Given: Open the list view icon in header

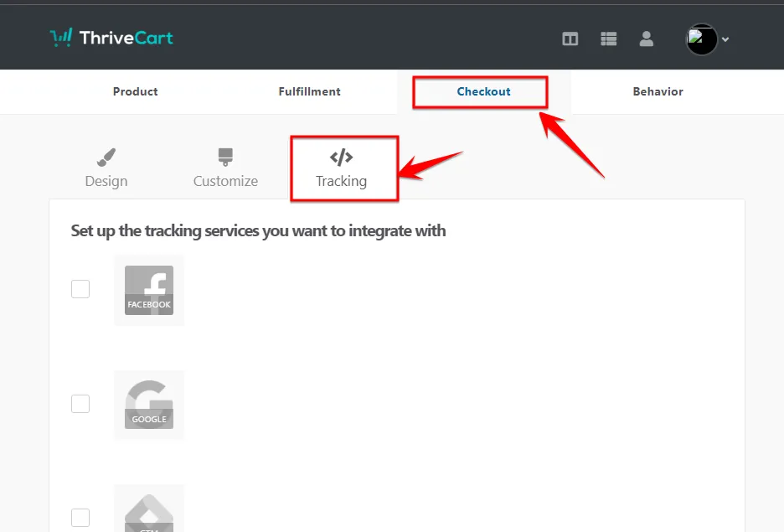Looking at the screenshot, I should (608, 39).
